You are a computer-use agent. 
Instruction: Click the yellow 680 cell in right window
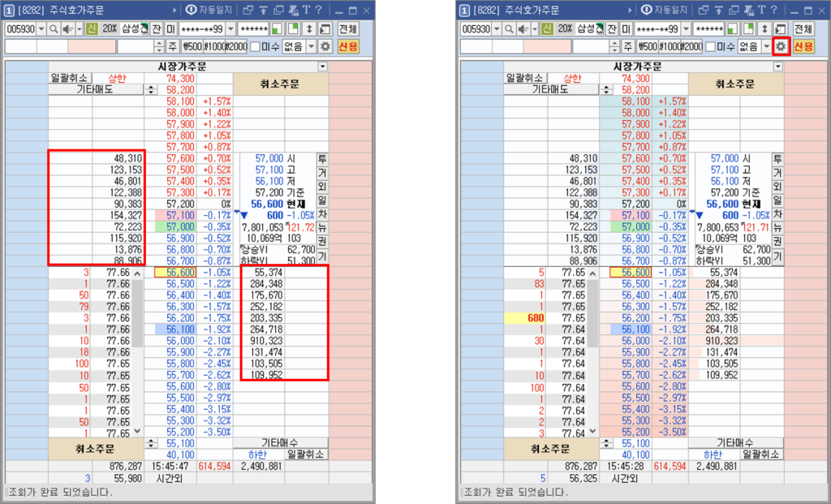point(525,318)
